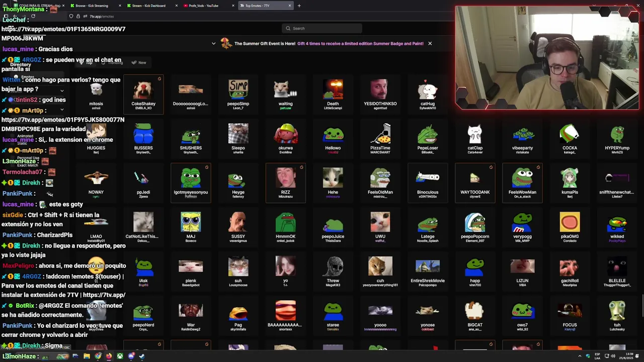This screenshot has height=362, width=644.
Task: Reload the 7tv.app page
Action: (x=33, y=16)
